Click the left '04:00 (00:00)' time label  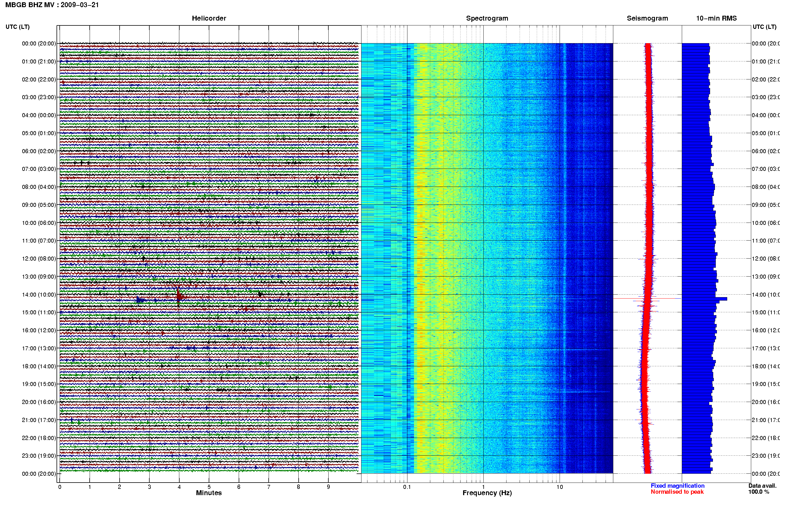39,115
